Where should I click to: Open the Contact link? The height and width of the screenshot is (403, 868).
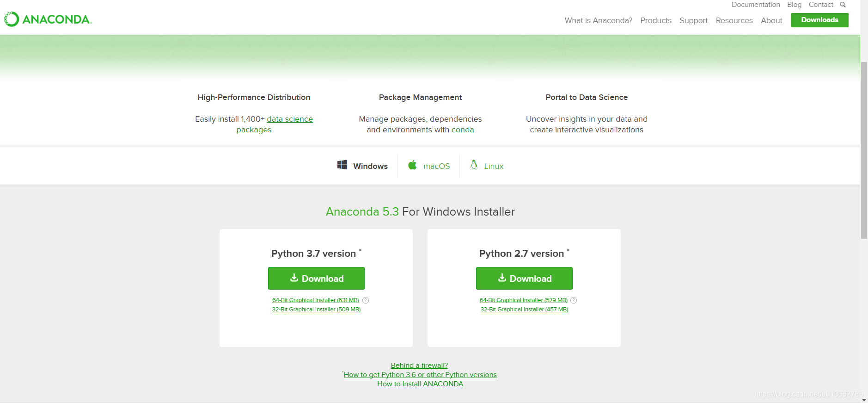(x=821, y=5)
